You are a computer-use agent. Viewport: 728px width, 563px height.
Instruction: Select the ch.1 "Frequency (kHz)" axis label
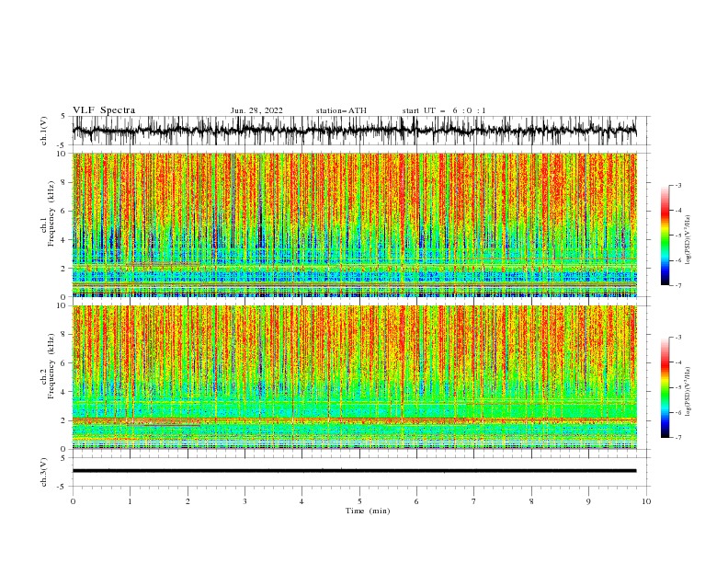51,213
